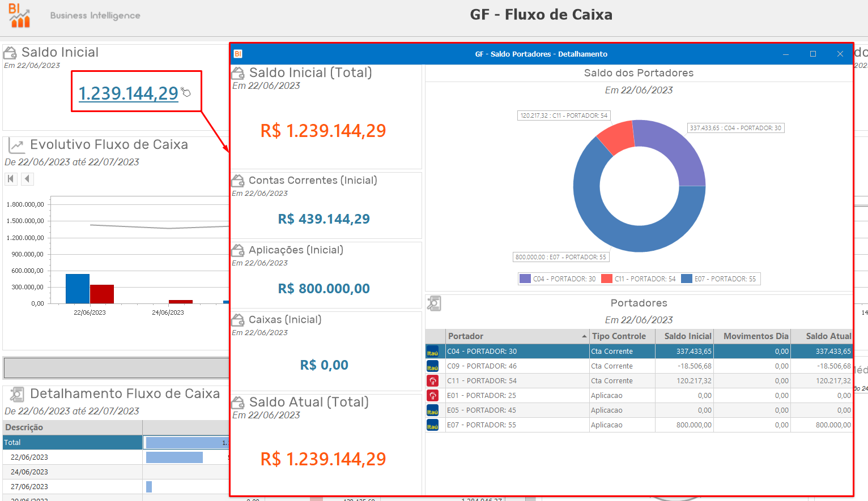Click the wallet icon beside Saldo Inicial
868x501 pixels.
[x=10, y=53]
